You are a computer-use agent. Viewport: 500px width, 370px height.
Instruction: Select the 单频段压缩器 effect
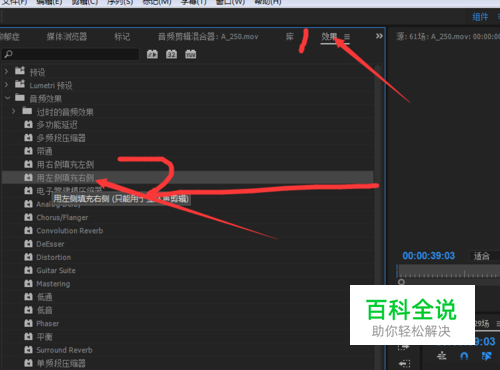[187, 363]
